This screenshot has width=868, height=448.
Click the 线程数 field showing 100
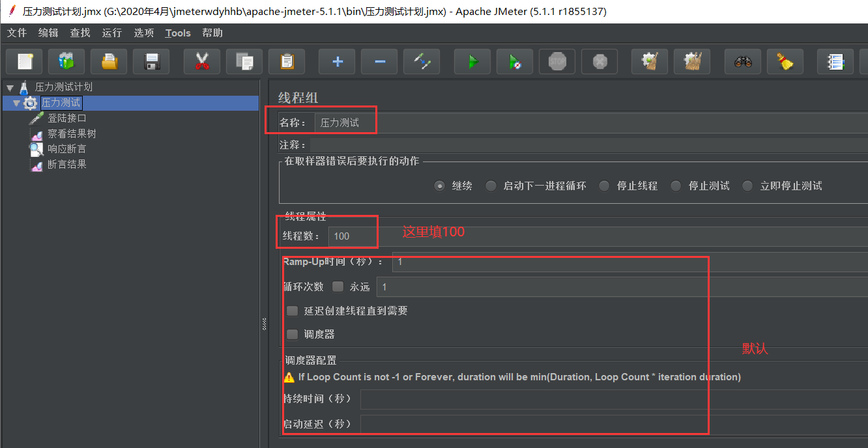point(598,236)
